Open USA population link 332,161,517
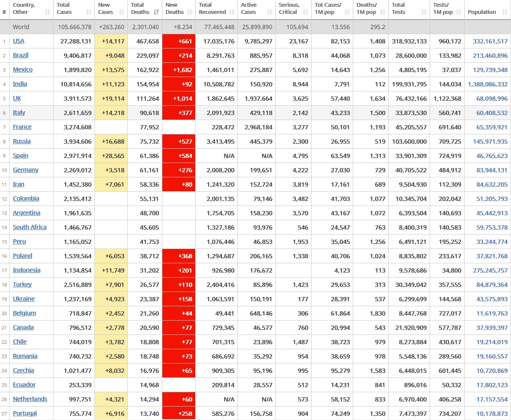 click(x=490, y=41)
